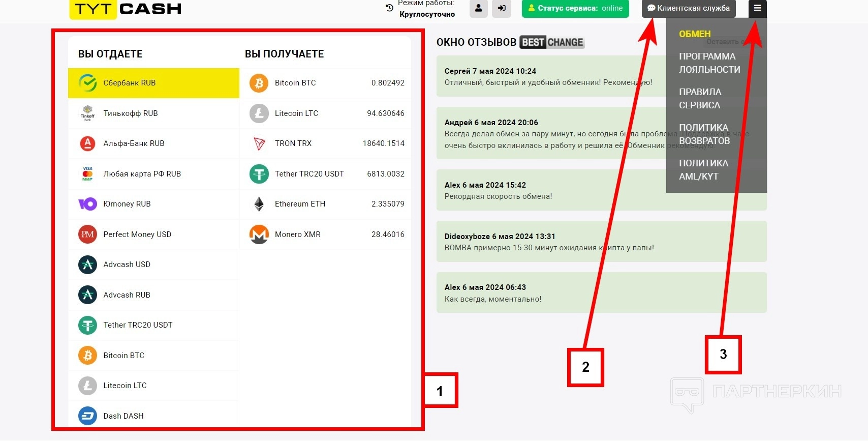Choose the Юmoney RUB icon
Screen dimensions: 868x441
(87, 204)
